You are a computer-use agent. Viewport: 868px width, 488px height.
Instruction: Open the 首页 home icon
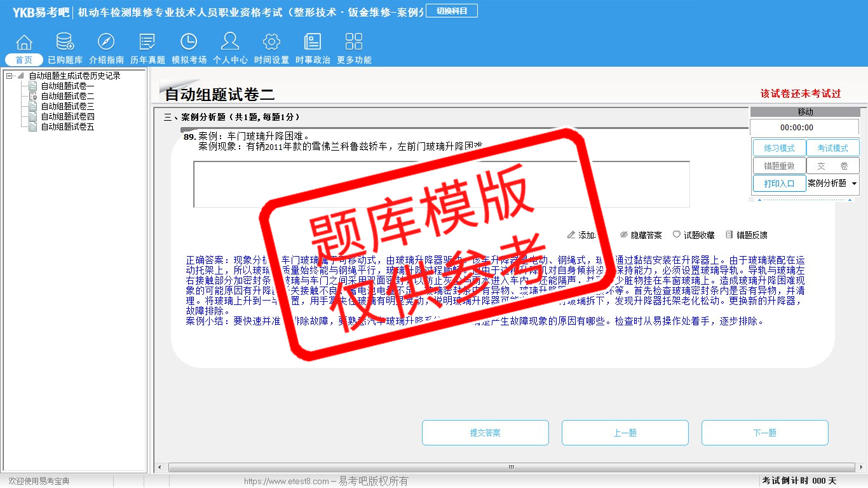[x=24, y=43]
